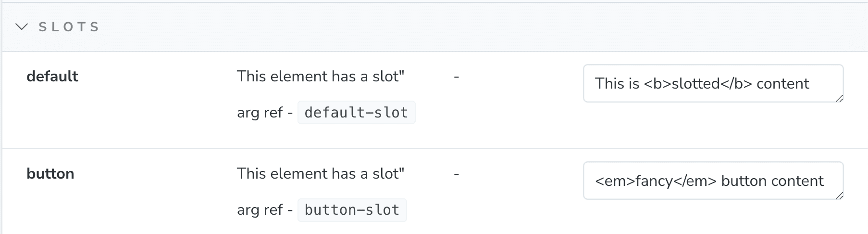Focus the default slot textarea
The height and width of the screenshot is (234, 868).
coord(713,83)
